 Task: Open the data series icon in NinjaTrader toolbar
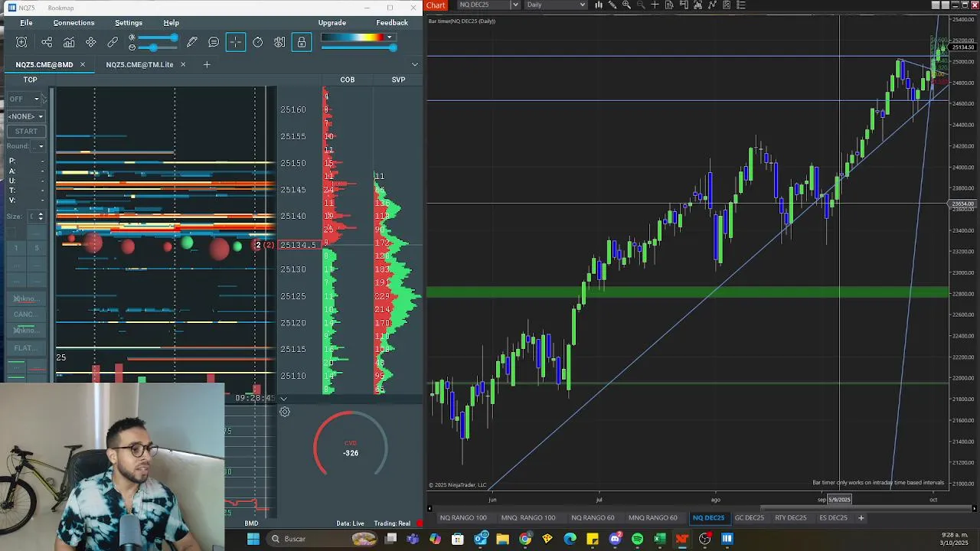coord(697,5)
